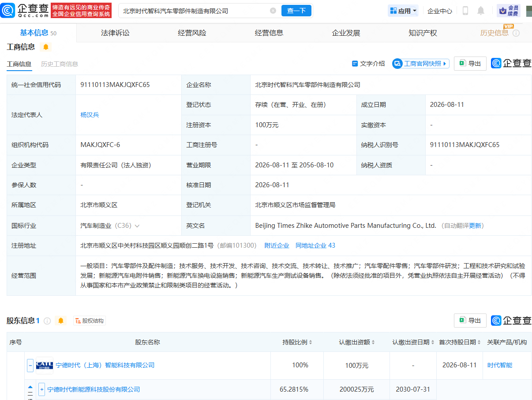Viewport: 532px width, 400px height.
Task: Switch to 经营信息 tab
Action: 269,33
